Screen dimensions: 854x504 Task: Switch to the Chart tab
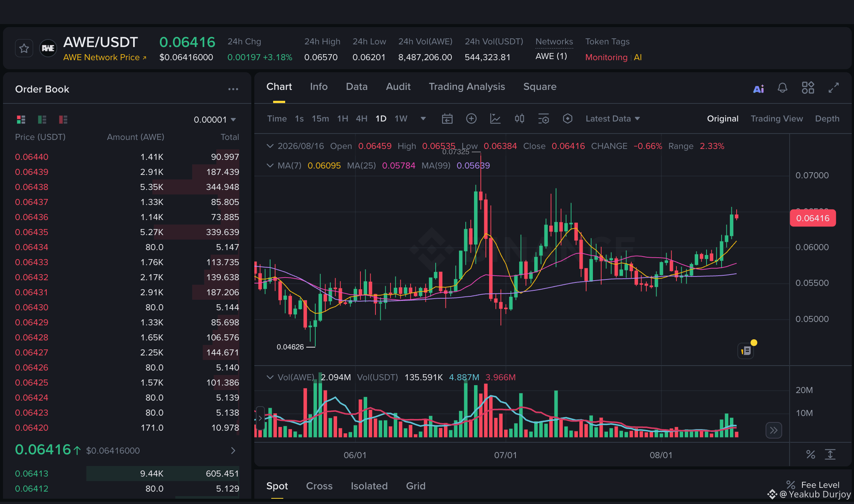click(x=279, y=87)
